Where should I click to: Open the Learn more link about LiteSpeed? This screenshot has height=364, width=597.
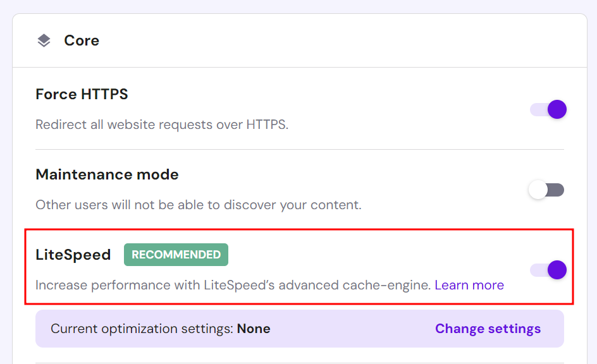(x=469, y=285)
